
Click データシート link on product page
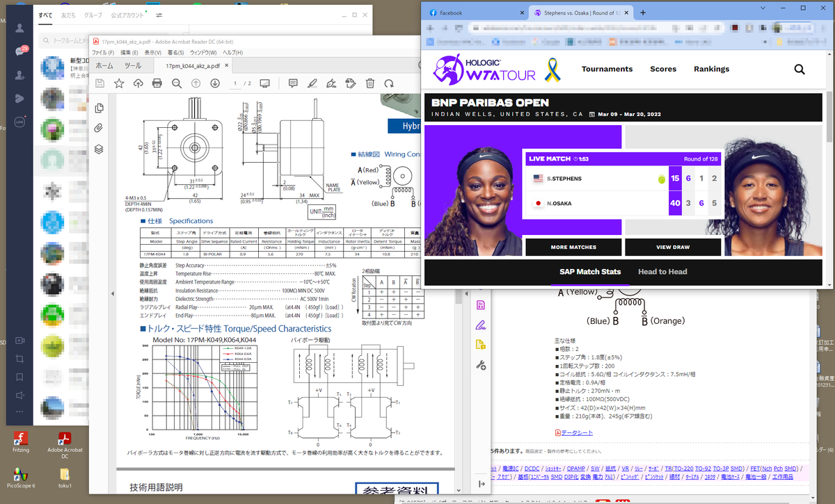(577, 433)
